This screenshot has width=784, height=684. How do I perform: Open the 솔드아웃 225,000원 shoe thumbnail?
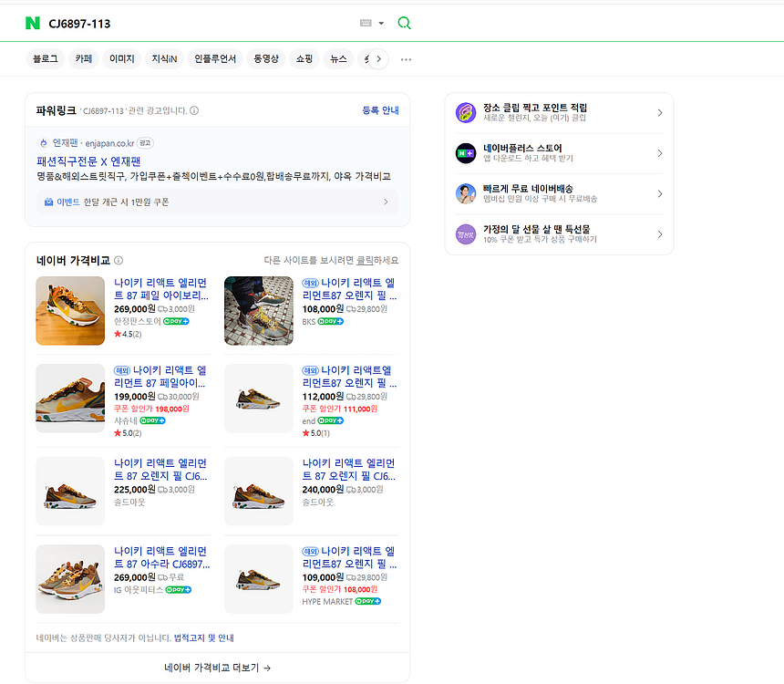pos(70,492)
